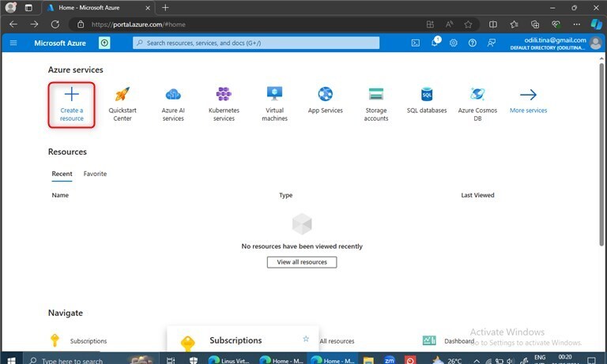Open the Azure portal hamburger menu

[x=13, y=43]
